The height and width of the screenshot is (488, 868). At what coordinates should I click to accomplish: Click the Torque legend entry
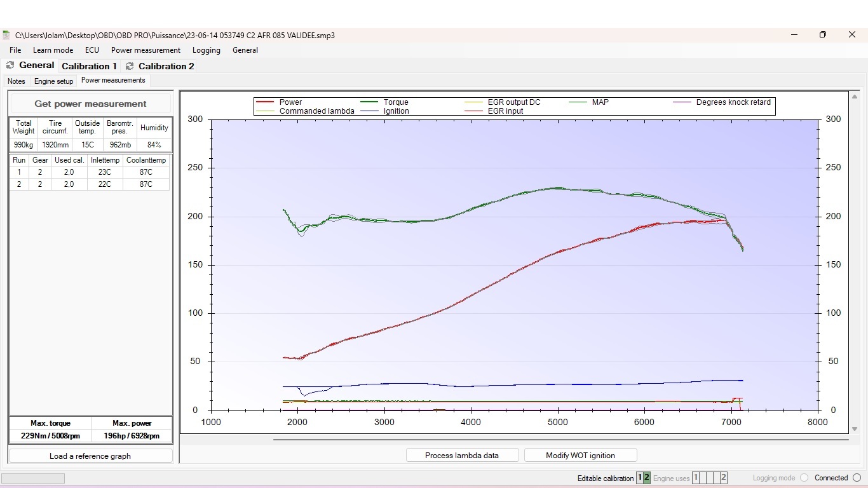[x=384, y=102]
